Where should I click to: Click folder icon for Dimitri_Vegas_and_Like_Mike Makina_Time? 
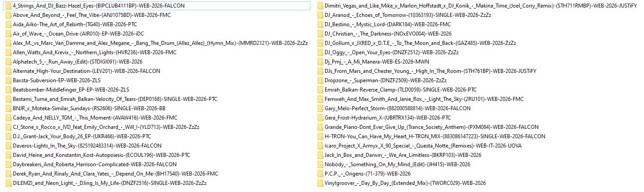point(320,6)
